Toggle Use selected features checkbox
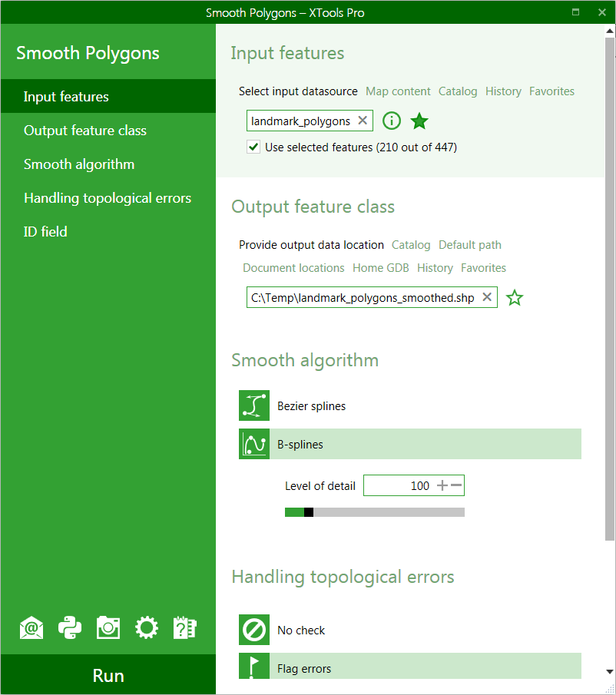Viewport: 616px width, 695px height. pyautogui.click(x=253, y=147)
